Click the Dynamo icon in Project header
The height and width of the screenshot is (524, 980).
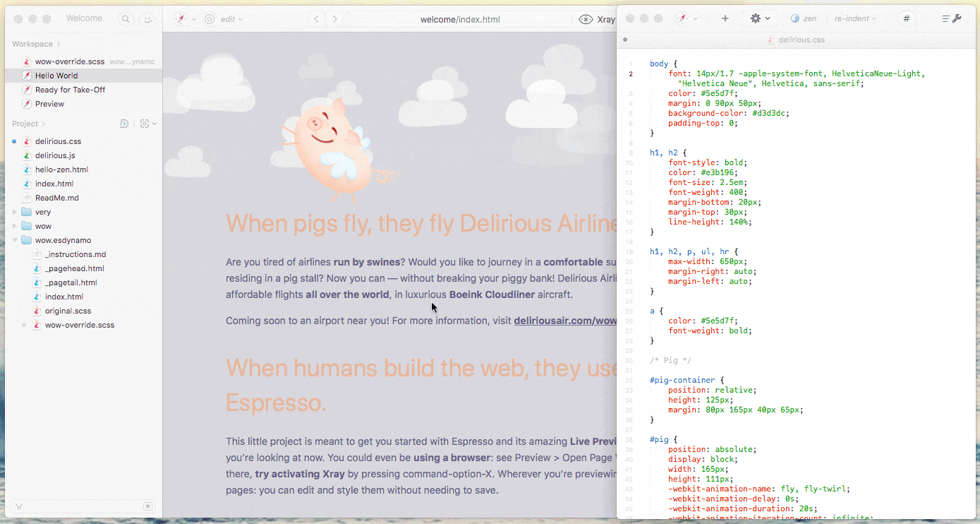124,124
